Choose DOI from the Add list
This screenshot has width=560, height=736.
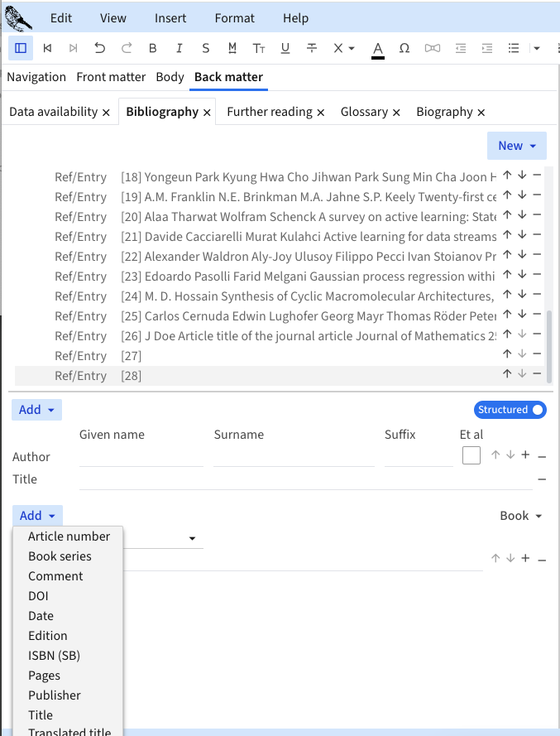pyautogui.click(x=38, y=596)
